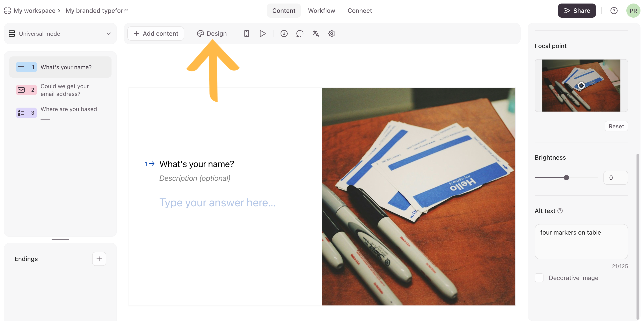Select 'Could we get your email address?'
Viewport: 644px width, 321px height.
pos(60,90)
